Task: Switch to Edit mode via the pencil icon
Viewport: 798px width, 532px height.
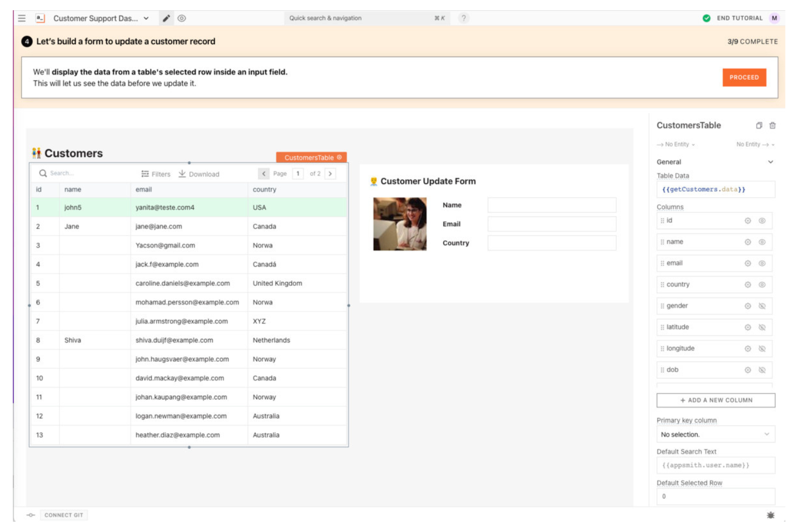Action: [x=167, y=18]
